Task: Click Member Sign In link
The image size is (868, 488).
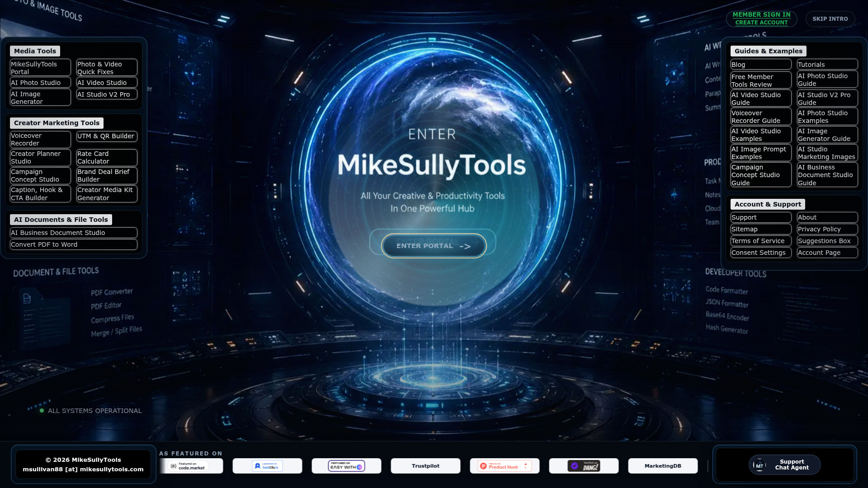Action: 761,15
